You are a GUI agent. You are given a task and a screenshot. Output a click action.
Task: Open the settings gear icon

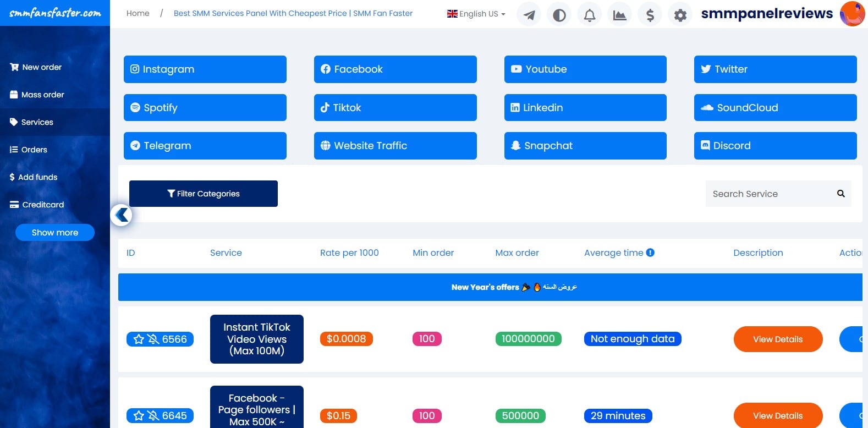pos(680,15)
